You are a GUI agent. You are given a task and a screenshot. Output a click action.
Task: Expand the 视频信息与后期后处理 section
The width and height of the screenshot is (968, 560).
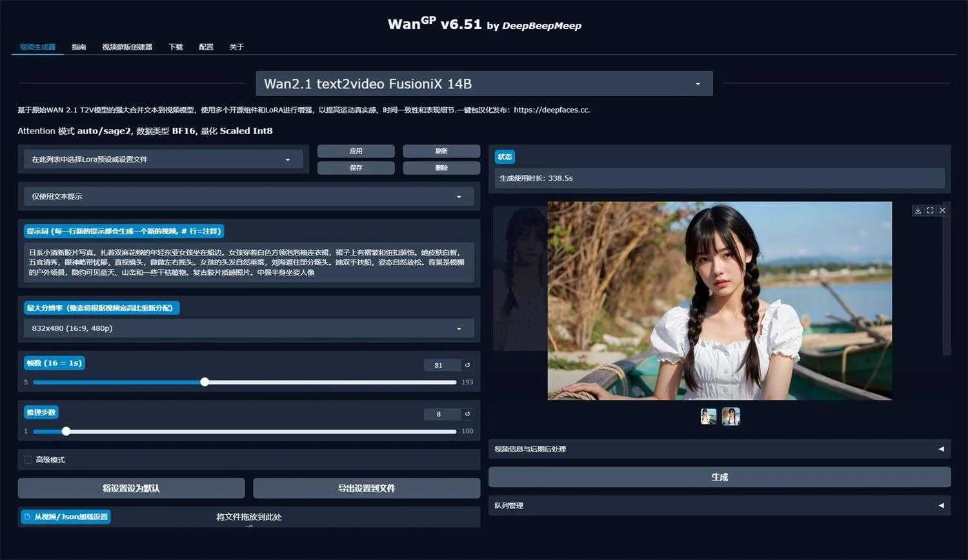click(x=720, y=449)
